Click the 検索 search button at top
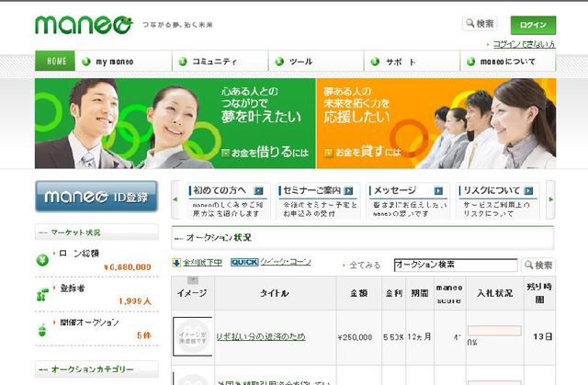The width and height of the screenshot is (588, 385). pos(480,24)
